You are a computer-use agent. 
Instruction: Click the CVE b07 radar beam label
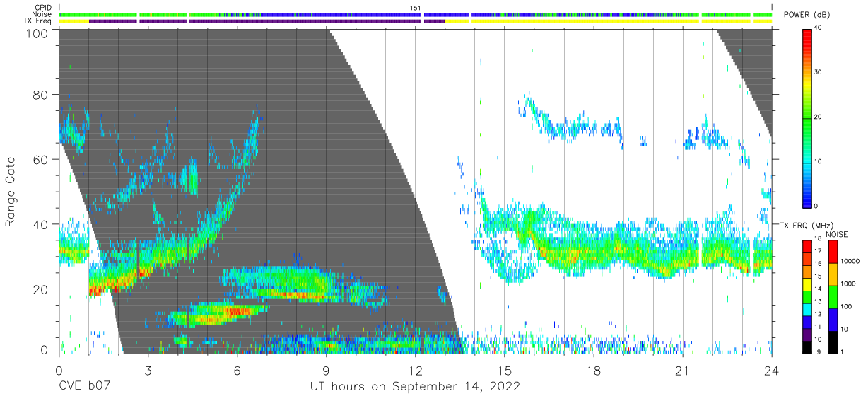point(84,387)
